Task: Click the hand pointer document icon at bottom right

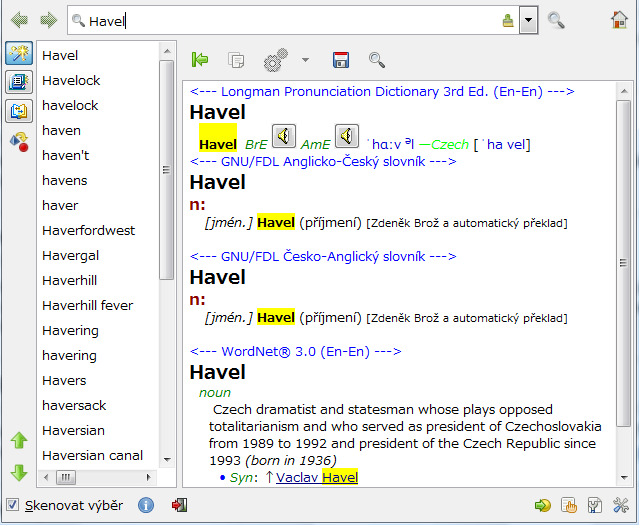Action: [569, 505]
